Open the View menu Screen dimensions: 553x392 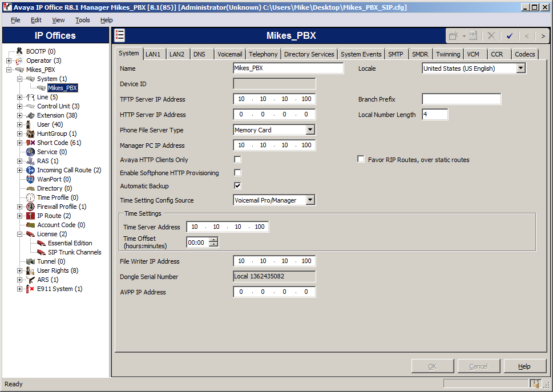click(x=59, y=20)
